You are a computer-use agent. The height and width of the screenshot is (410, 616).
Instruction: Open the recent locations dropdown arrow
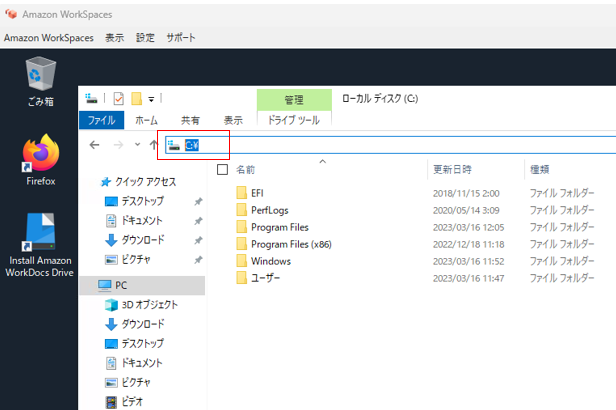click(137, 145)
